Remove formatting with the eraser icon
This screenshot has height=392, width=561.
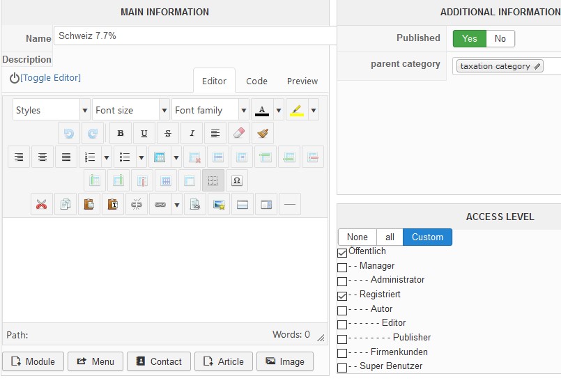pyautogui.click(x=239, y=133)
